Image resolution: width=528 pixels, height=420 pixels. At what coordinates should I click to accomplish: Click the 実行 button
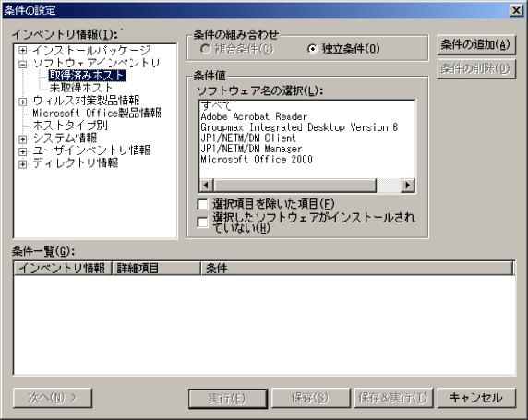click(x=228, y=399)
